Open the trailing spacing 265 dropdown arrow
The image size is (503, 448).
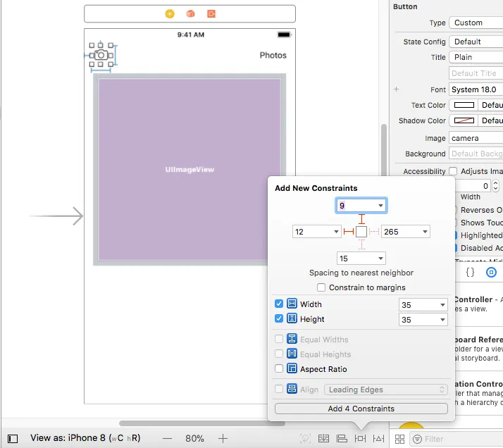pyautogui.click(x=425, y=232)
